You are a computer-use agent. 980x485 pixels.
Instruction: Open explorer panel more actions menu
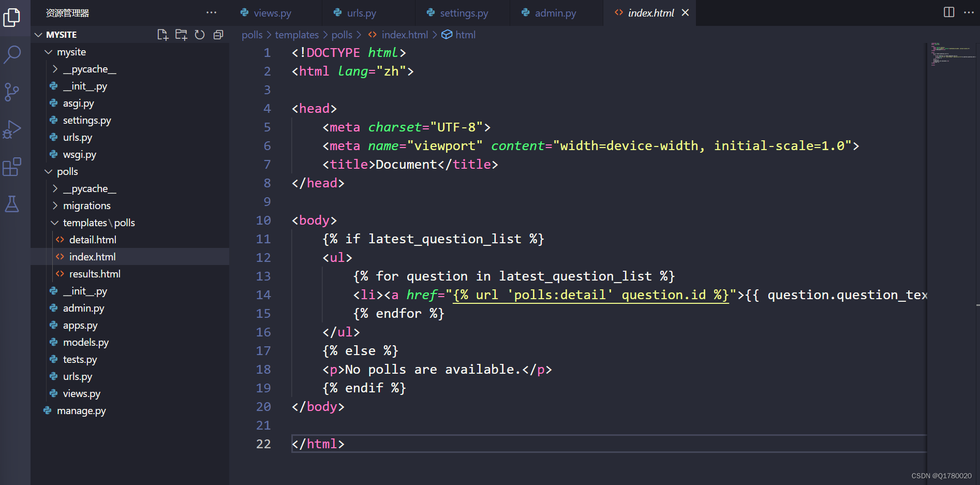pyautogui.click(x=211, y=13)
